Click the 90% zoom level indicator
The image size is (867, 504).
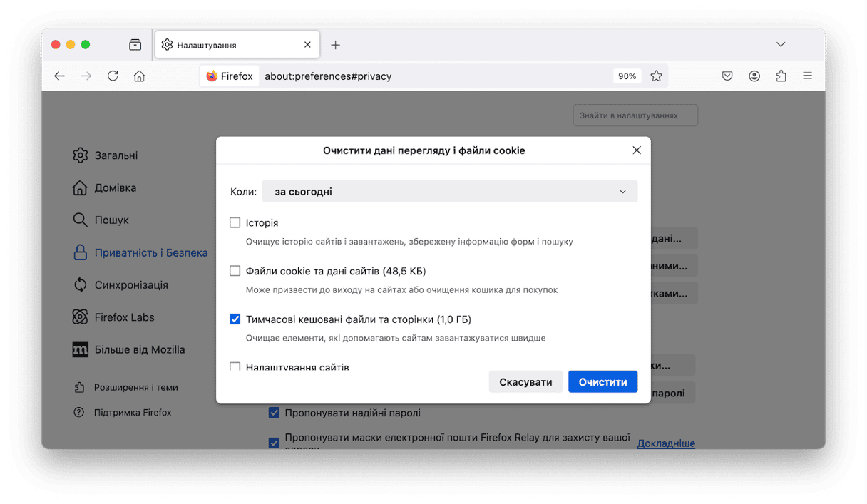pyautogui.click(x=627, y=76)
